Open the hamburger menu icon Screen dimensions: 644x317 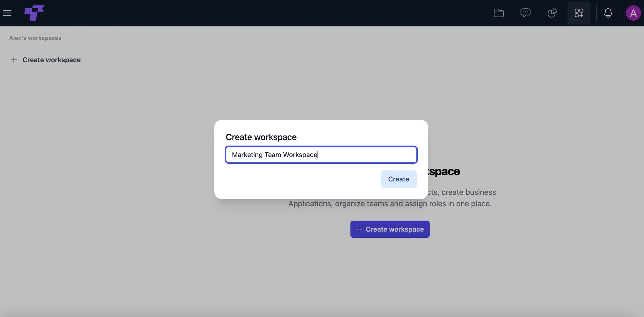(x=7, y=13)
